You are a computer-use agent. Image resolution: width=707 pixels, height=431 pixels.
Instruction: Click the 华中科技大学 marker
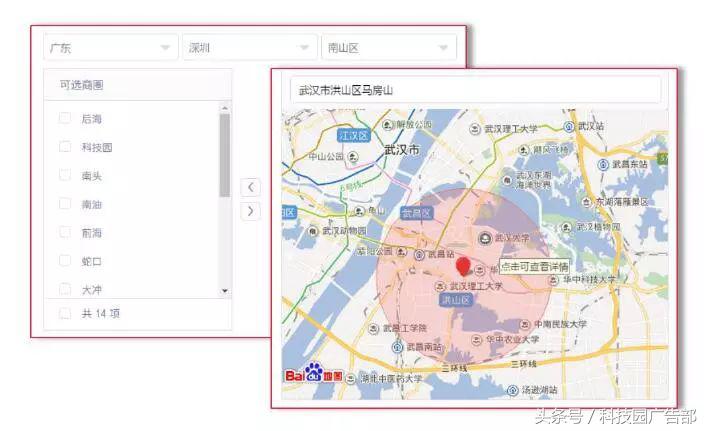(554, 280)
